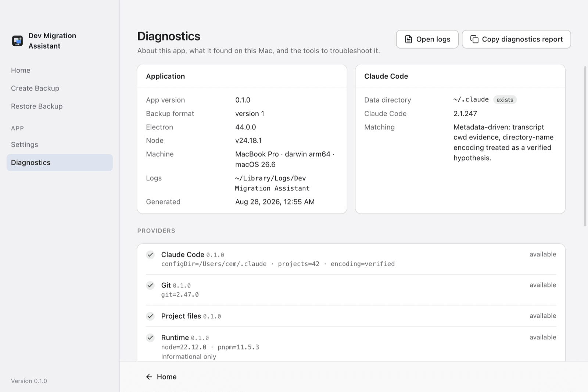The image size is (588, 392).
Task: Click the 'exists' badge beside ~/.claude
Action: 505,100
